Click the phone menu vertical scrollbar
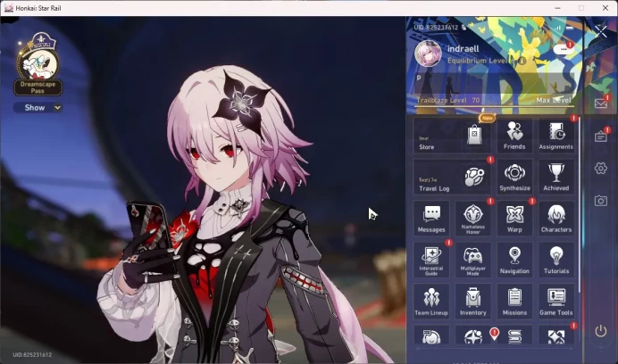This screenshot has width=618, height=364. click(579, 205)
